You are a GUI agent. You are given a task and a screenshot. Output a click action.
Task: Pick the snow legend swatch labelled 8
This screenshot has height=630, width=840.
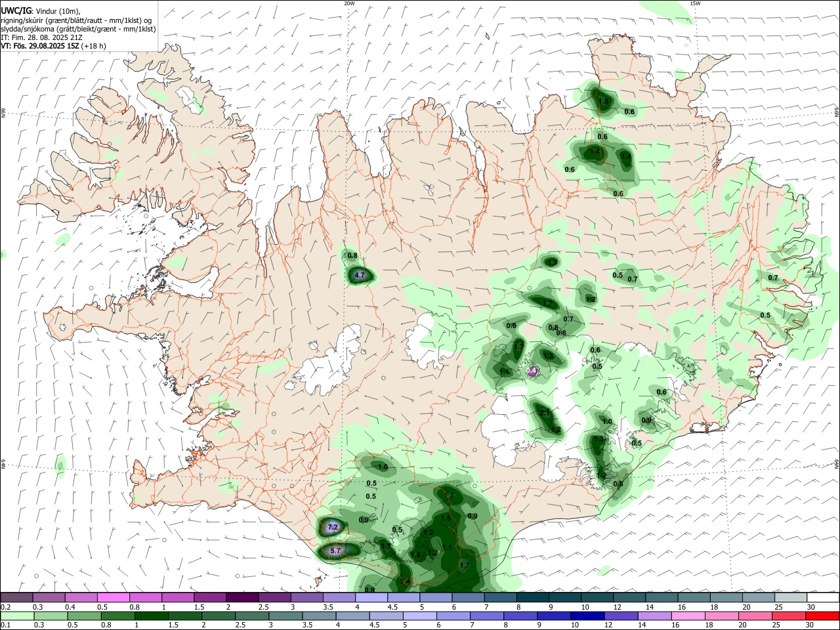[x=532, y=598]
